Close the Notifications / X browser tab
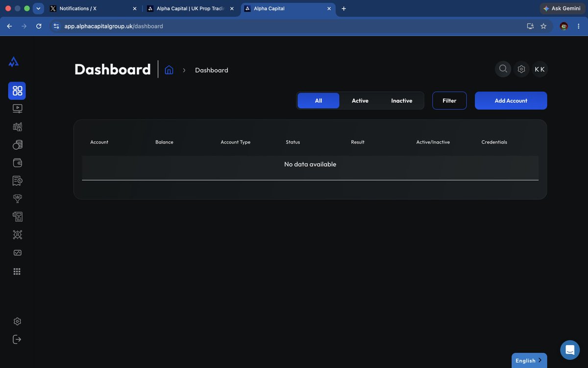588x368 pixels. click(135, 8)
